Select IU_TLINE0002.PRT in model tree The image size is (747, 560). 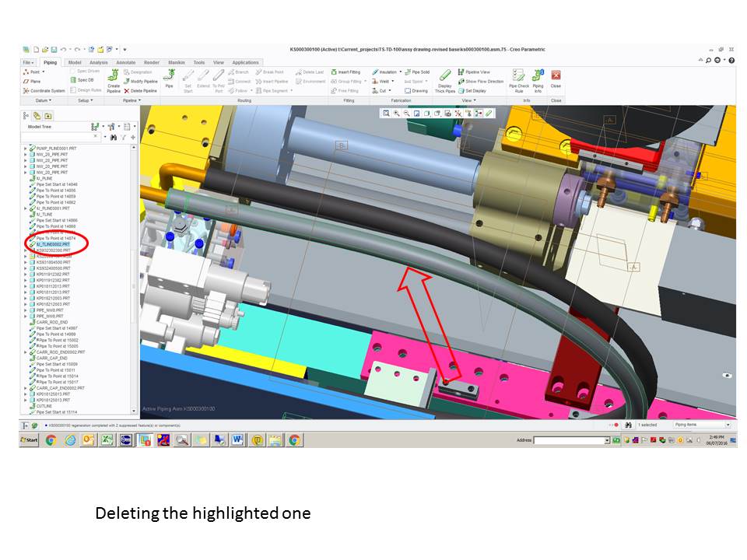point(53,244)
